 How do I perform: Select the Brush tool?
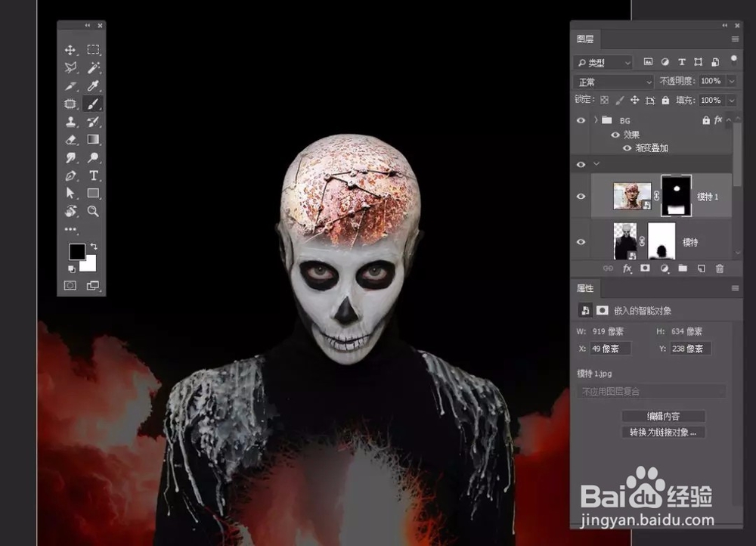point(93,104)
